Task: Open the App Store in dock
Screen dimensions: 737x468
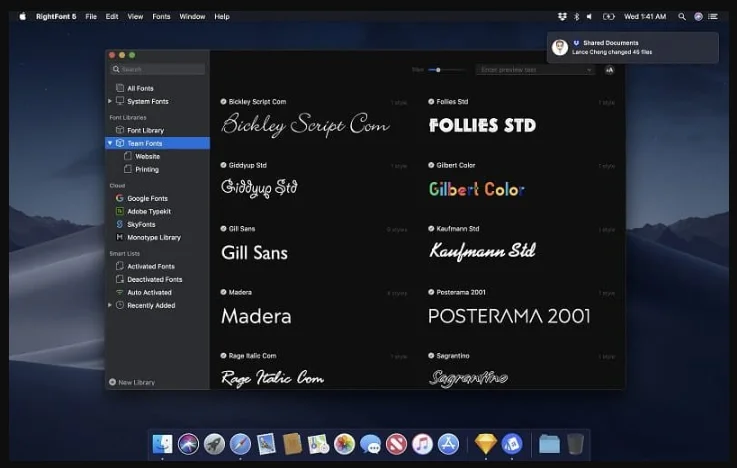Action: [x=448, y=444]
